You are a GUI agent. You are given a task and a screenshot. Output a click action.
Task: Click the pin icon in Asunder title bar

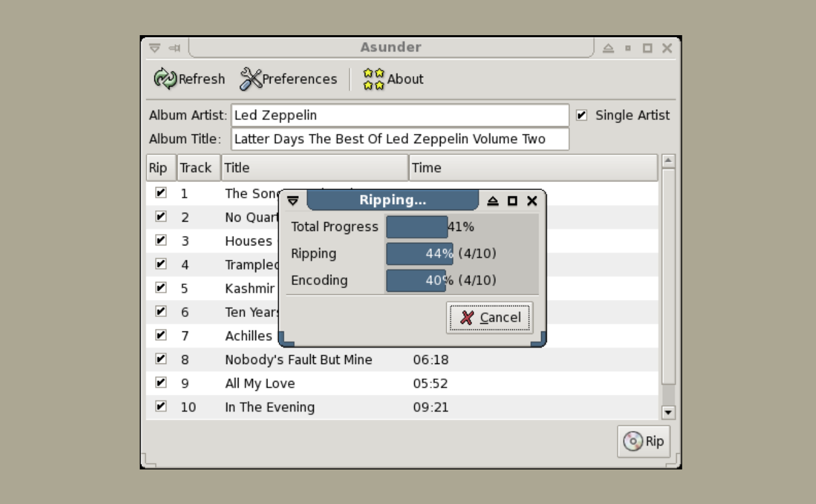[x=174, y=48]
